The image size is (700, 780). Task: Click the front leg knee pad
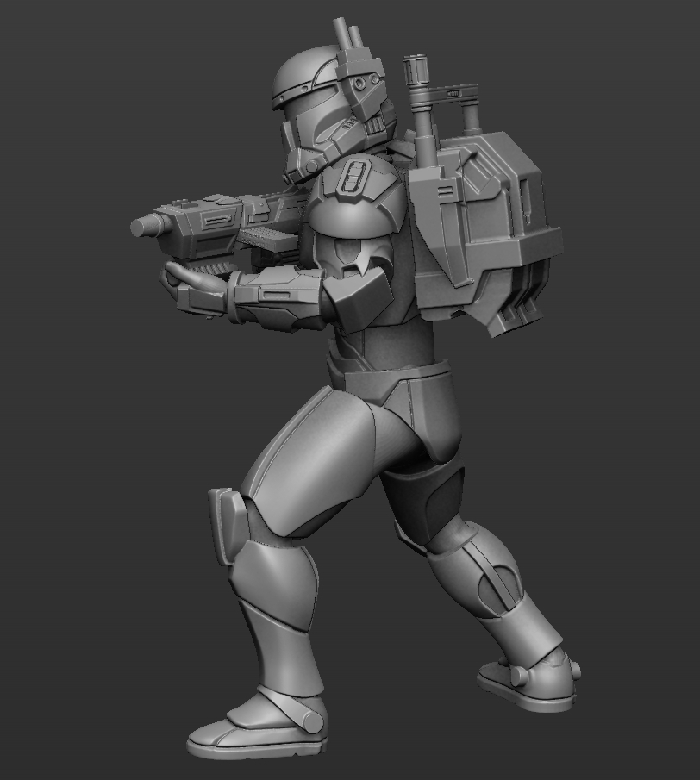coord(228,525)
